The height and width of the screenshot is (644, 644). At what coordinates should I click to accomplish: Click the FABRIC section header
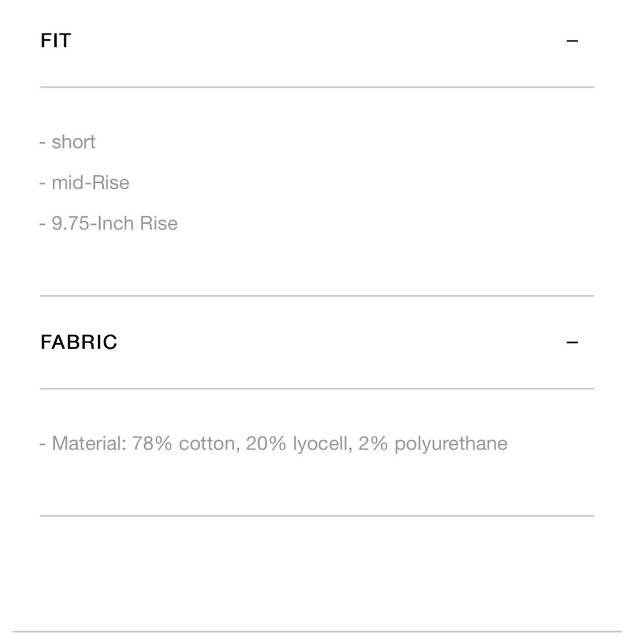(x=80, y=342)
